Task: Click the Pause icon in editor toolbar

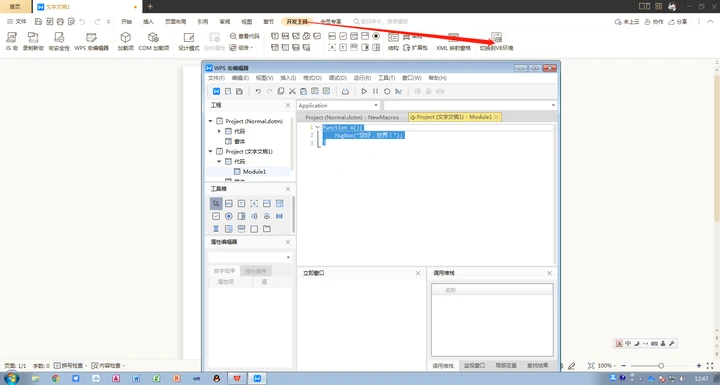Action: click(x=376, y=91)
